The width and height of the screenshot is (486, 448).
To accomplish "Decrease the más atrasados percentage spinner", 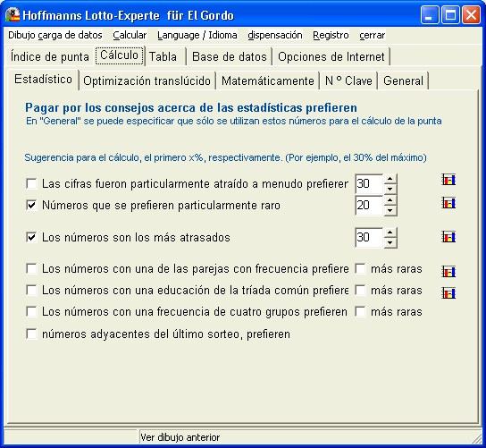I will (390, 242).
